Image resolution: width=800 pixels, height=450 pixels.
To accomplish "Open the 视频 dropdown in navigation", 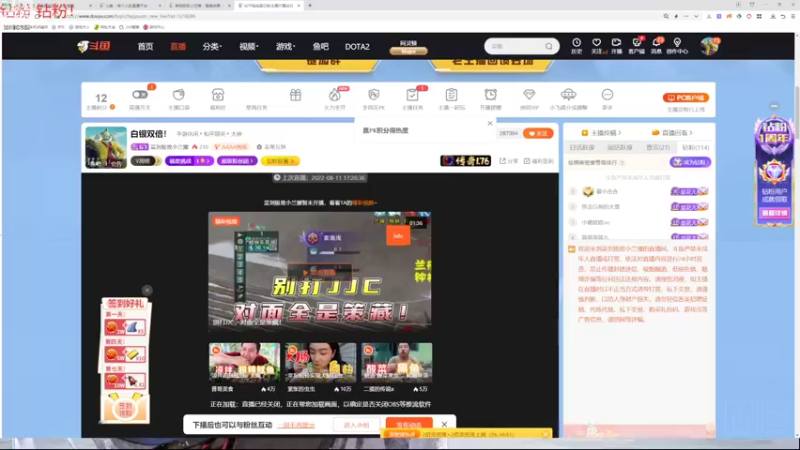I will tap(248, 46).
